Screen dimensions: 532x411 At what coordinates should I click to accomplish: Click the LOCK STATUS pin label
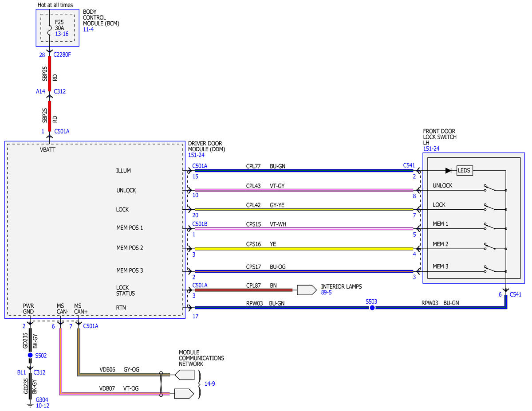click(126, 290)
